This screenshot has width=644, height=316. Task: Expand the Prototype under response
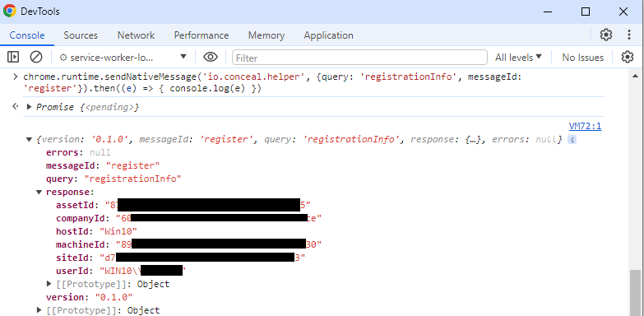(x=49, y=284)
